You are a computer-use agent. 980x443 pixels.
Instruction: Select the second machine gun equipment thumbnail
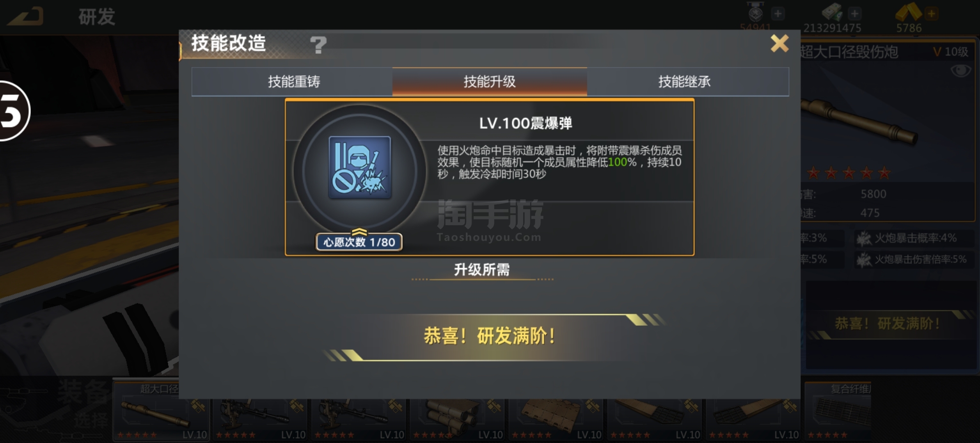(359, 411)
